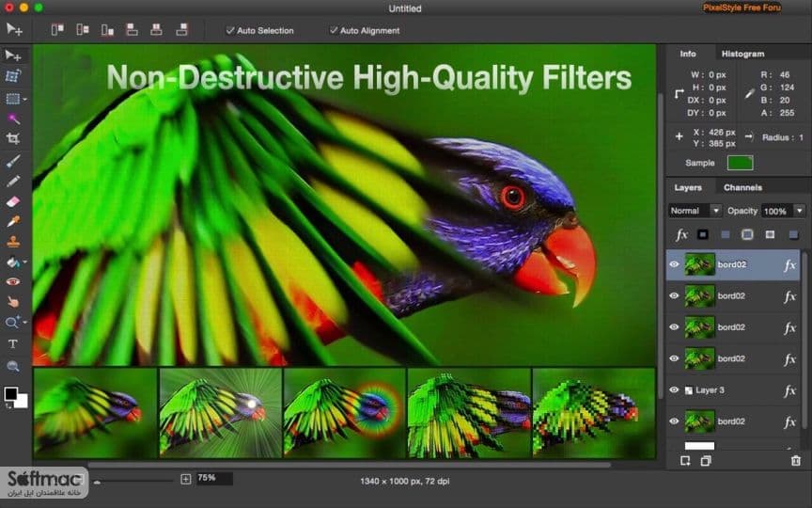Click the rainbow-ring filter preview thumbnail

[x=345, y=413]
